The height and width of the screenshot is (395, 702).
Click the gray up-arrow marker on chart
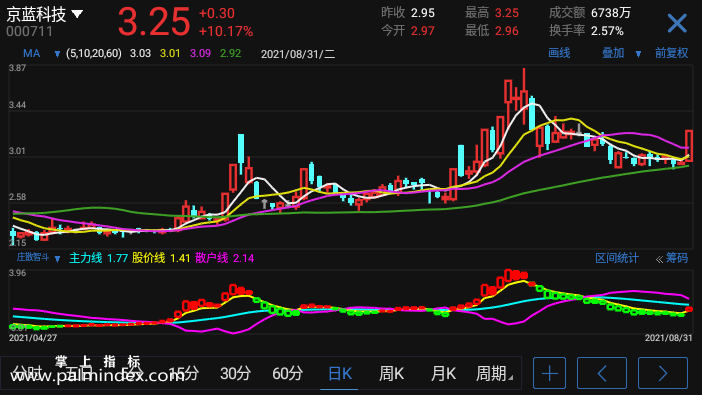[264, 204]
